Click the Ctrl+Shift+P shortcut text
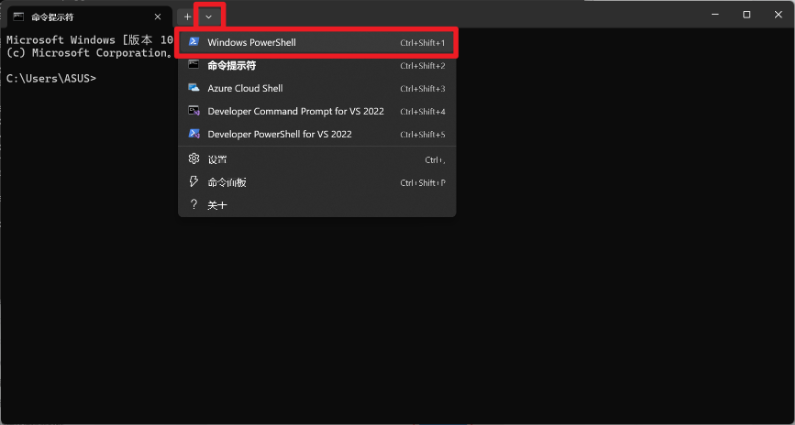This screenshot has height=425, width=795. (422, 183)
